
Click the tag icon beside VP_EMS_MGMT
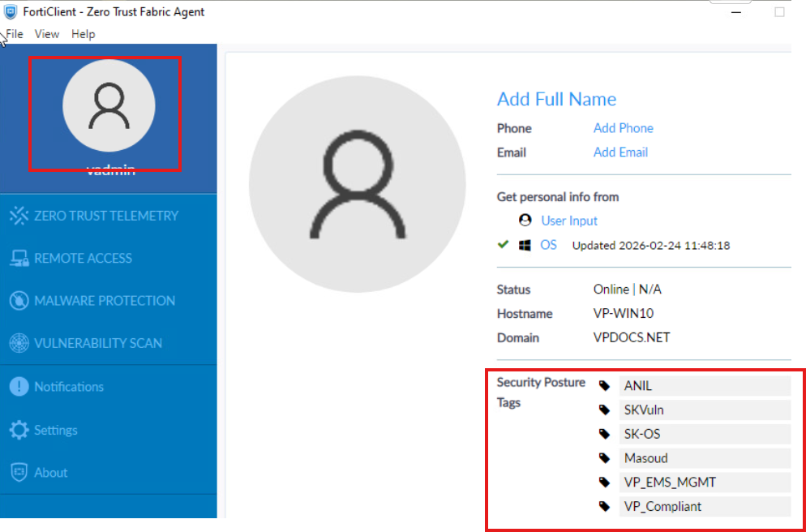pyautogui.click(x=605, y=483)
